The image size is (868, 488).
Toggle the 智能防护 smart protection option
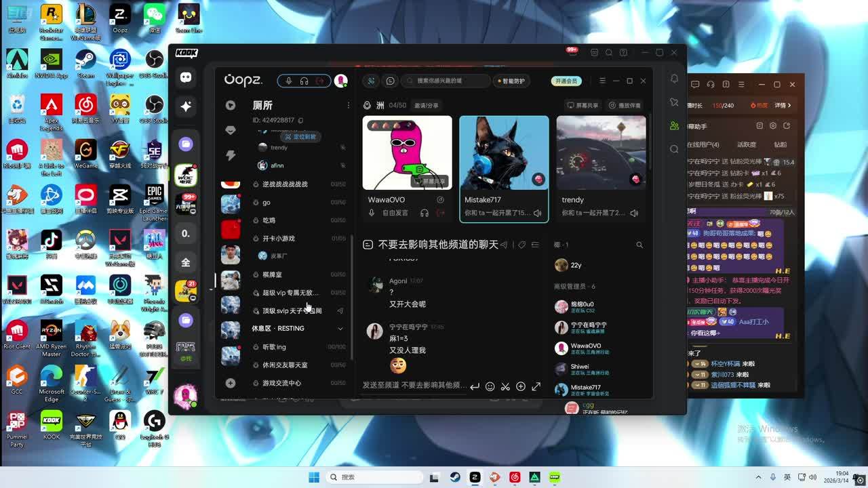pos(511,81)
